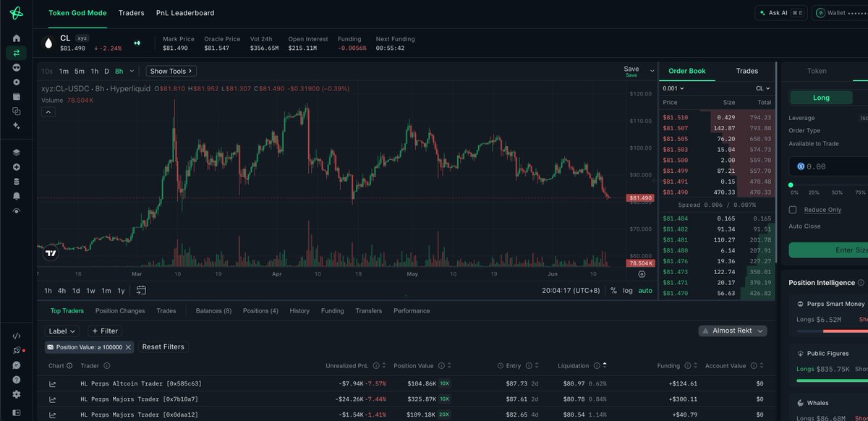Click the Ask AI button
Viewport: 868px width, 421px height.
tap(781, 13)
